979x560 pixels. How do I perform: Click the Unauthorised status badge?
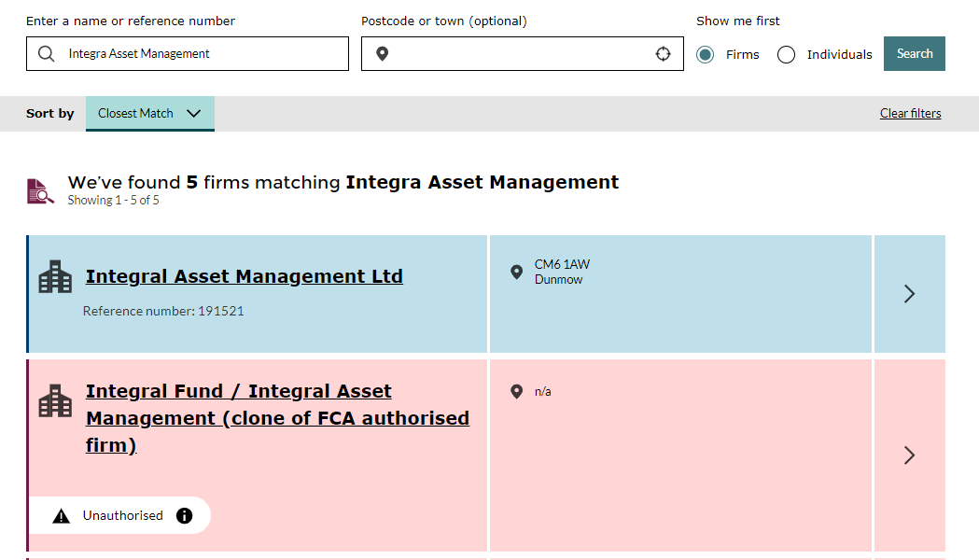[x=119, y=516]
